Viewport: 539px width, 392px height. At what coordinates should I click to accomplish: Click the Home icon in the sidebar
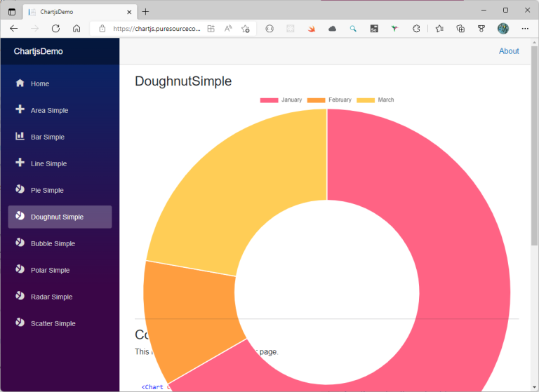click(x=20, y=83)
